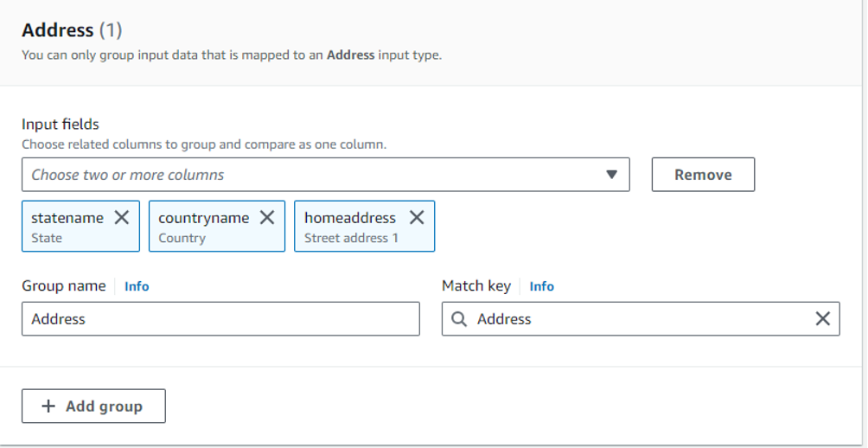Open Info link beside Group name
This screenshot has width=868, height=448.
pyautogui.click(x=137, y=286)
